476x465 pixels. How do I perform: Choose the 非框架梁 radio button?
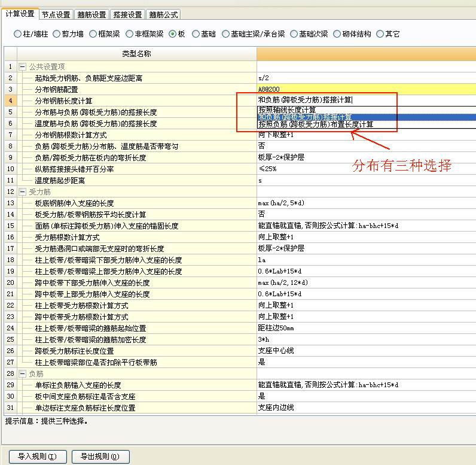pos(145,34)
